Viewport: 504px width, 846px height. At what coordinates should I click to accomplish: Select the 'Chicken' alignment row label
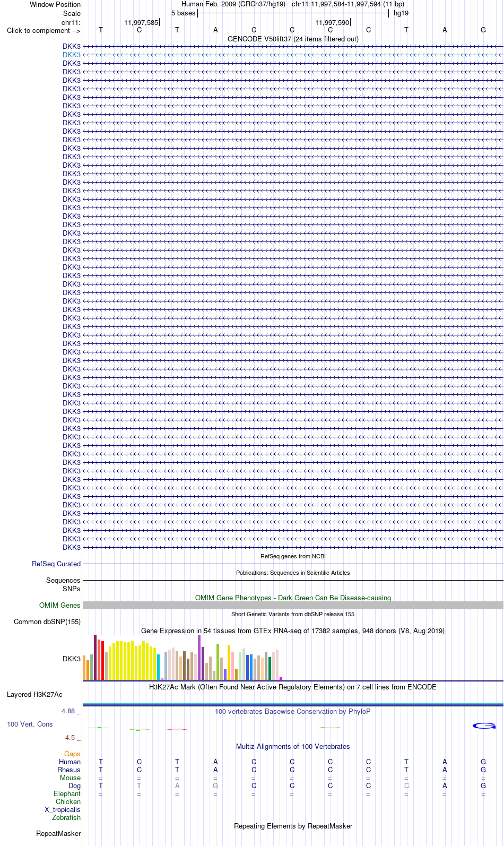coord(68,801)
